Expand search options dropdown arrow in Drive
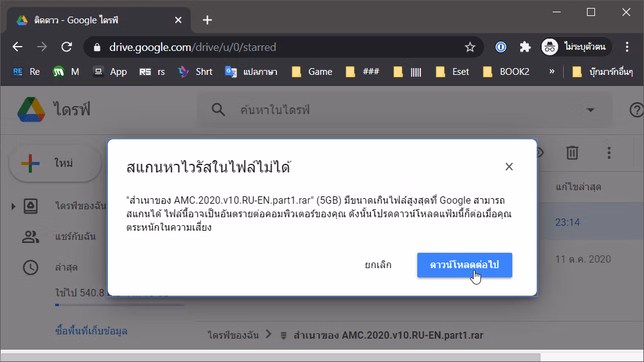644x362 pixels. pos(591,110)
